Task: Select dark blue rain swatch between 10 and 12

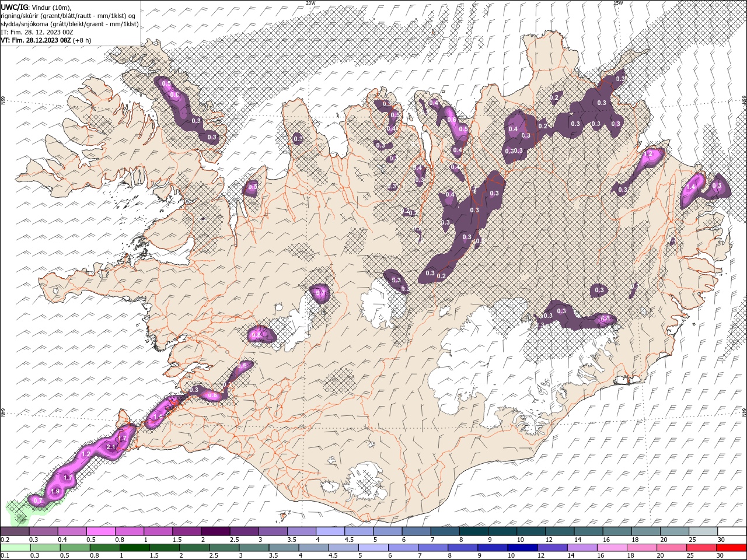Action: click(x=523, y=548)
